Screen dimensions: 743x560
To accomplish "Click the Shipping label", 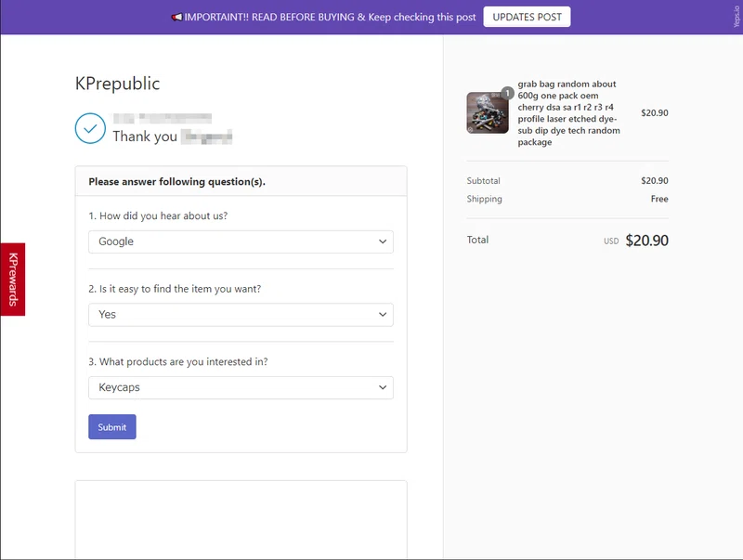I will coord(484,199).
